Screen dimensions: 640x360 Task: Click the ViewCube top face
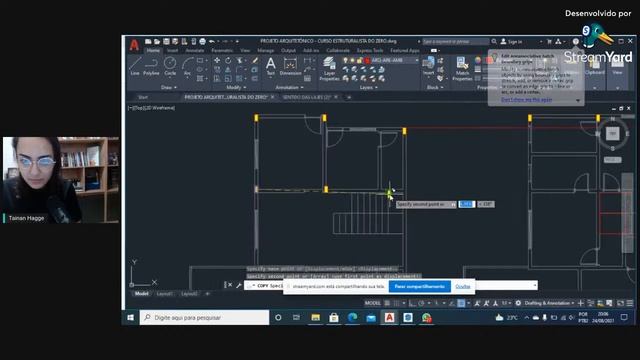coord(612,133)
